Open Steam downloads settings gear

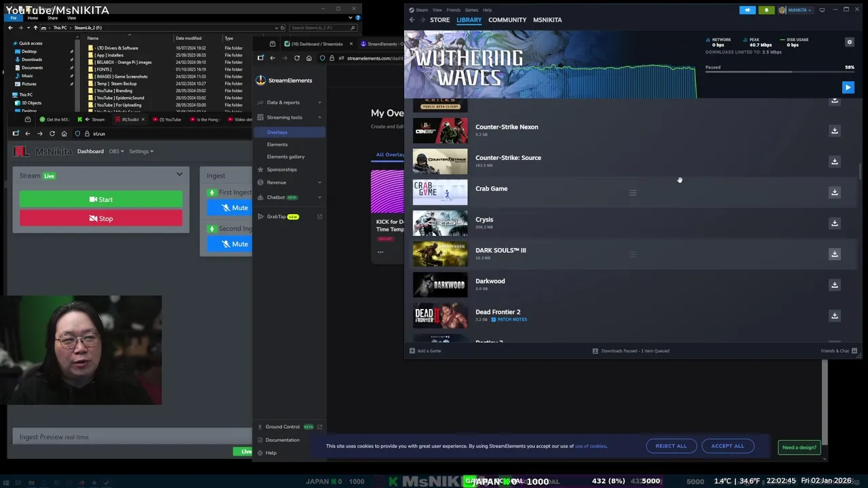(849, 42)
